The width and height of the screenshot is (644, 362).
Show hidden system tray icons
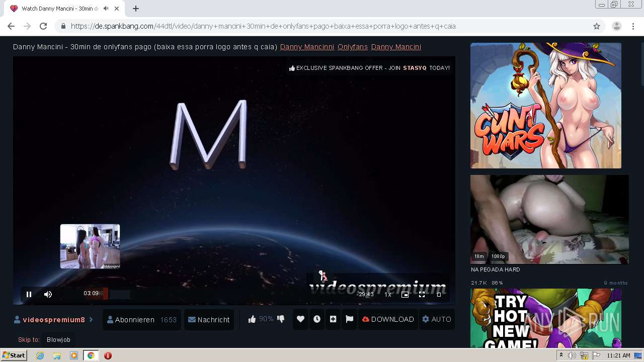coord(561,355)
